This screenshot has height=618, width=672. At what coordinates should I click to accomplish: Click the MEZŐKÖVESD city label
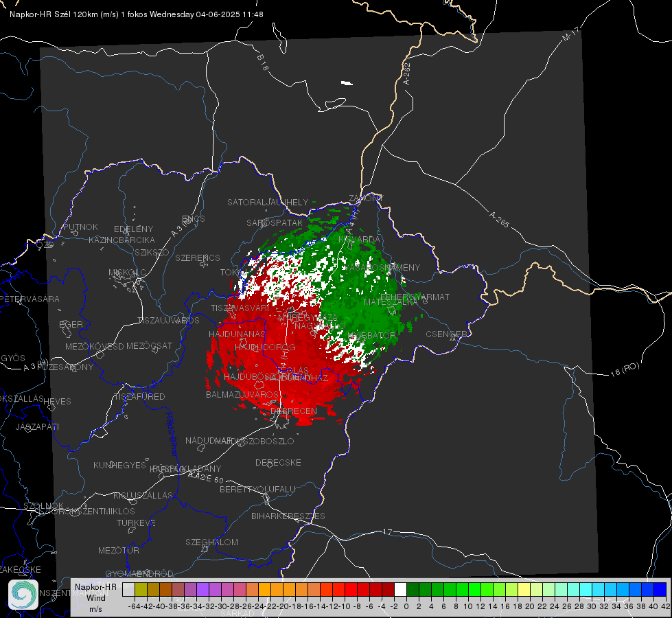pyautogui.click(x=95, y=346)
